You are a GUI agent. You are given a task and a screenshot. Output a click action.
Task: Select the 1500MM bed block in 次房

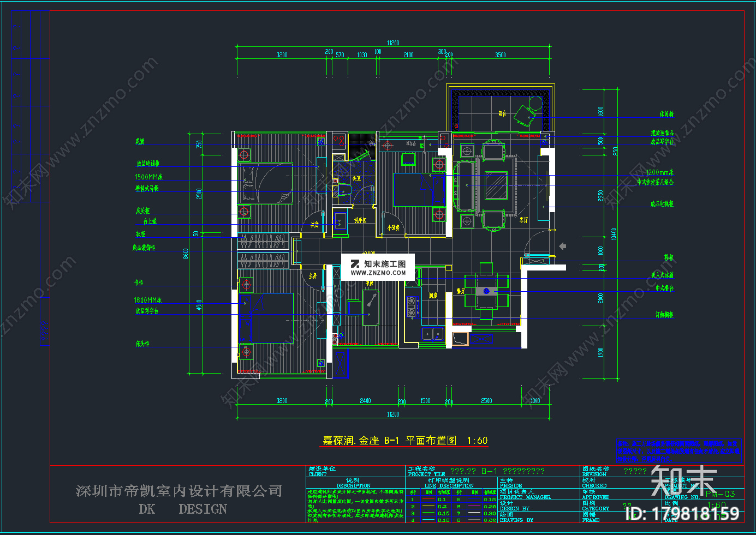[265, 183]
